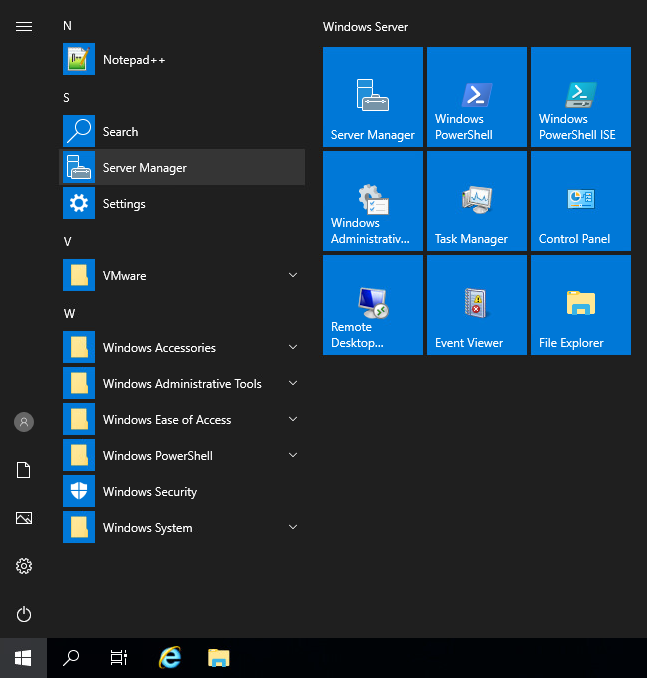
Task: Click the Power icon in the sidebar
Action: [24, 614]
